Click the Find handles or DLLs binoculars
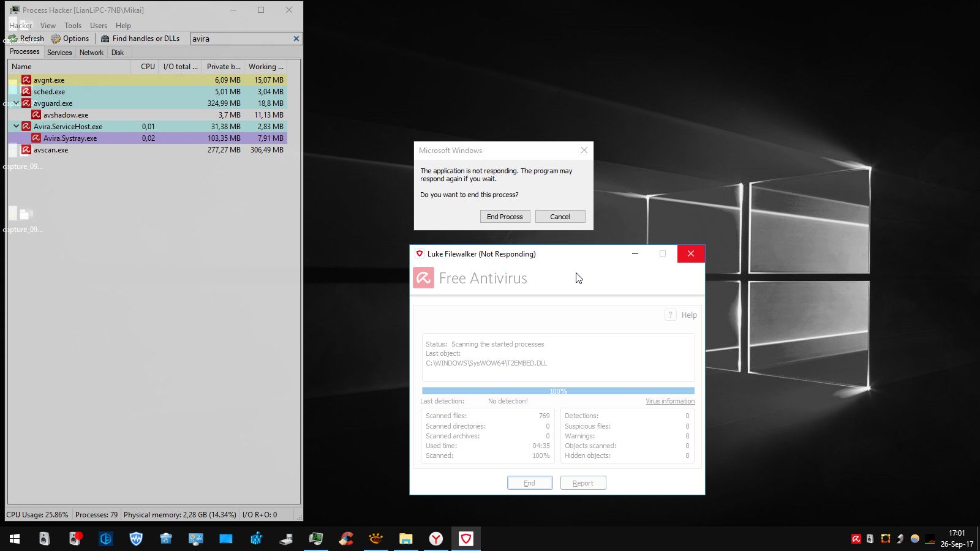The width and height of the screenshot is (980, 551). [105, 39]
